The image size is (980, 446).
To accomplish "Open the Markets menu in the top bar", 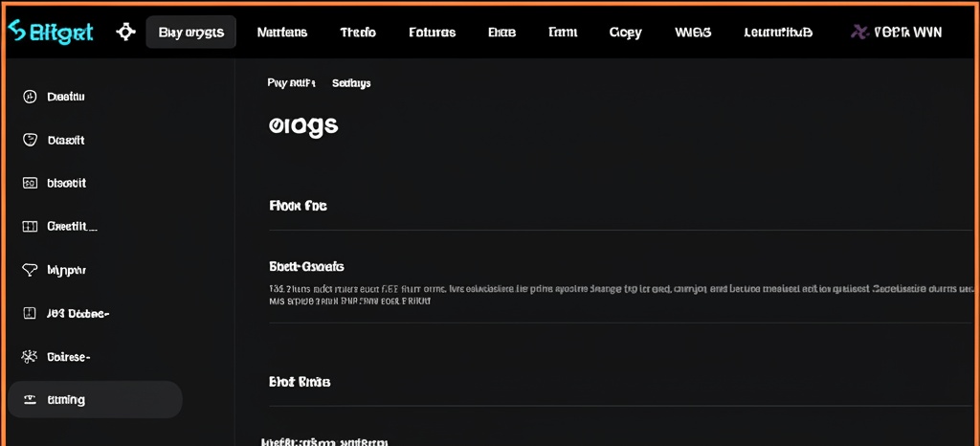I will (x=282, y=33).
